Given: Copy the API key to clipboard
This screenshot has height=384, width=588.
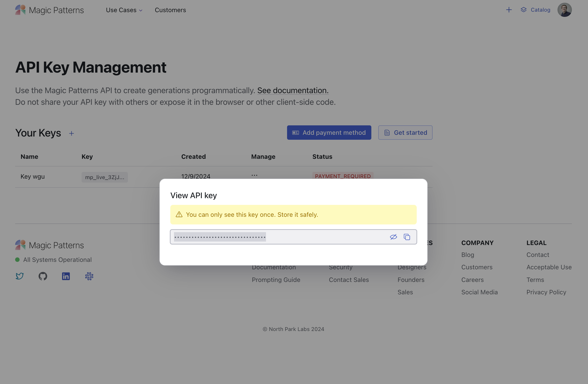Looking at the screenshot, I should pyautogui.click(x=407, y=237).
